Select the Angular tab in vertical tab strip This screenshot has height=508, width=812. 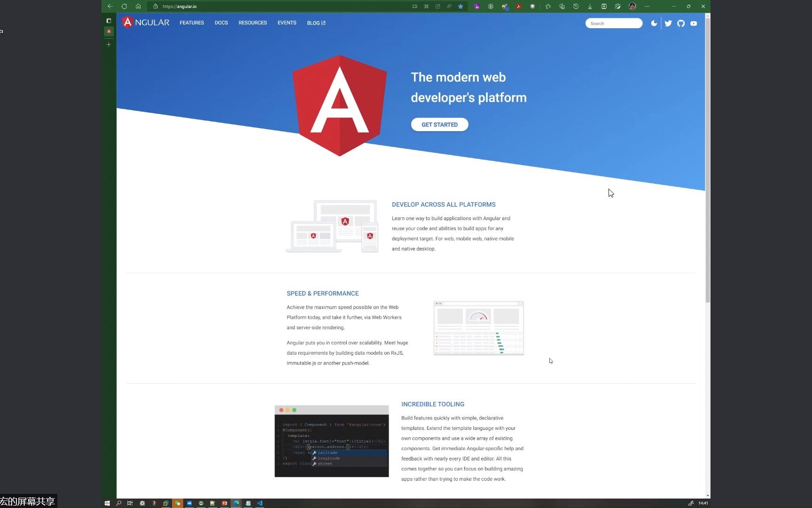pyautogui.click(x=109, y=32)
